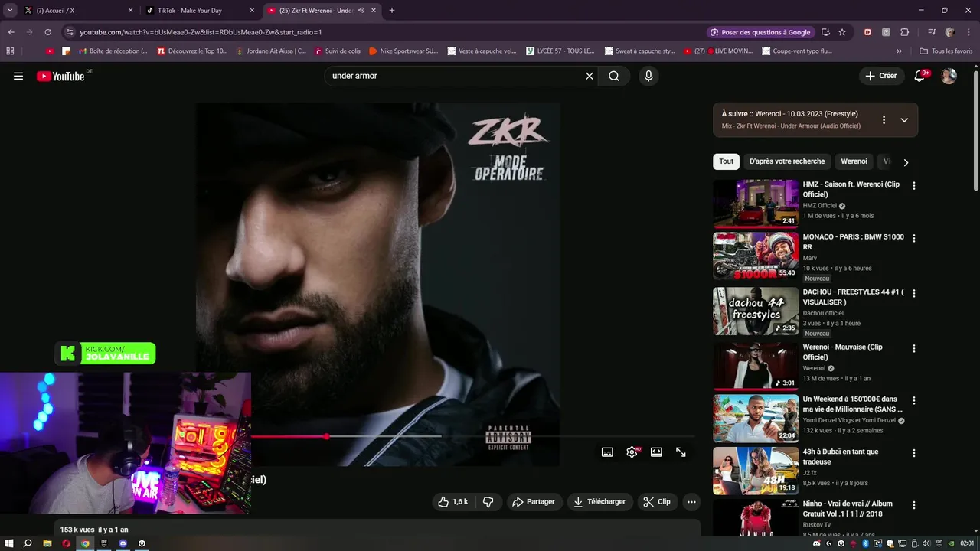Open File Explorer from the taskbar

point(47,543)
